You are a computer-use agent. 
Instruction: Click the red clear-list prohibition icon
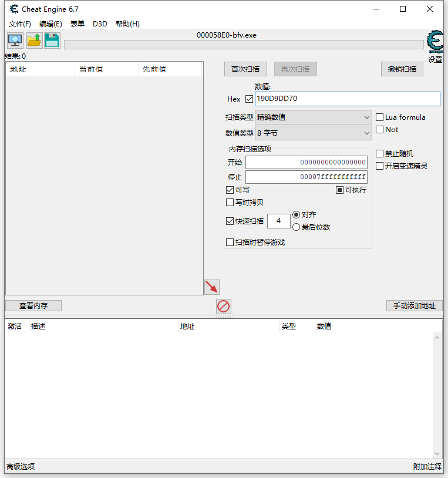click(x=223, y=307)
